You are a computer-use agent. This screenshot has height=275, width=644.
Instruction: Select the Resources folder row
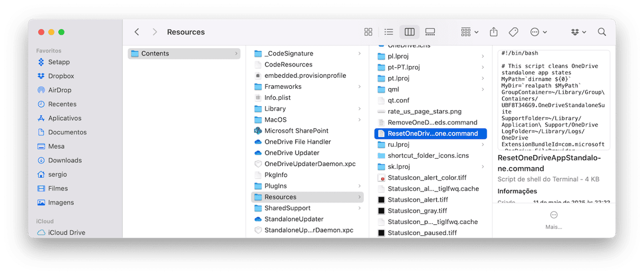click(x=307, y=197)
